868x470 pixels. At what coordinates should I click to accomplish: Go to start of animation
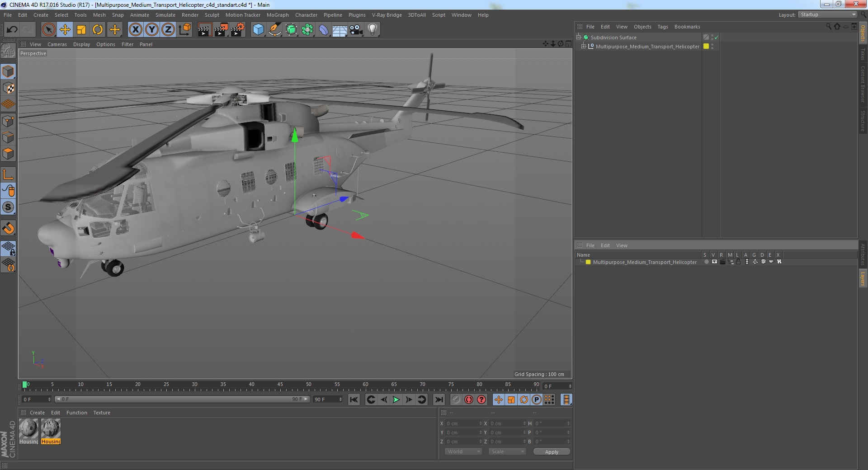point(354,399)
